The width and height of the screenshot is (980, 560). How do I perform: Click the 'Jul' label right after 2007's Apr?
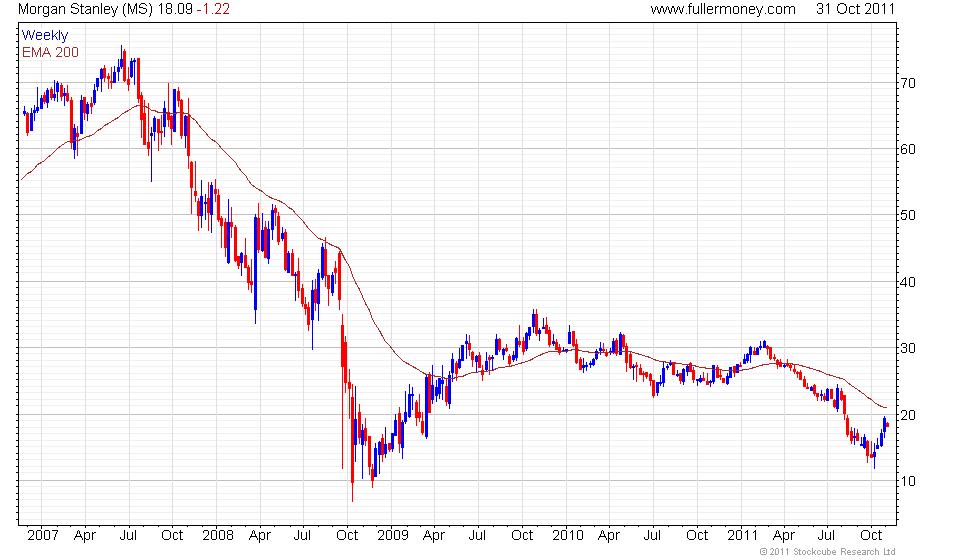tap(128, 536)
